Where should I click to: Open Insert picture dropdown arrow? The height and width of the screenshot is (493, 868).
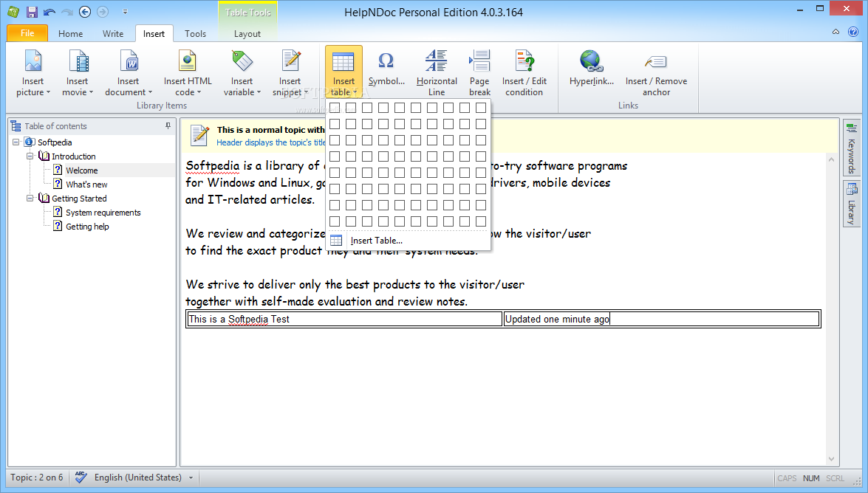coord(48,92)
